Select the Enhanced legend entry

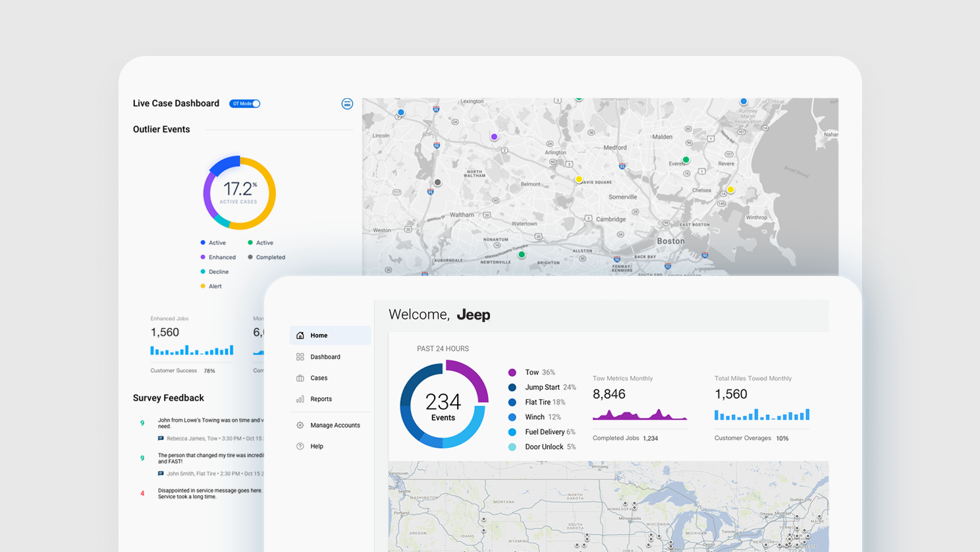(218, 258)
